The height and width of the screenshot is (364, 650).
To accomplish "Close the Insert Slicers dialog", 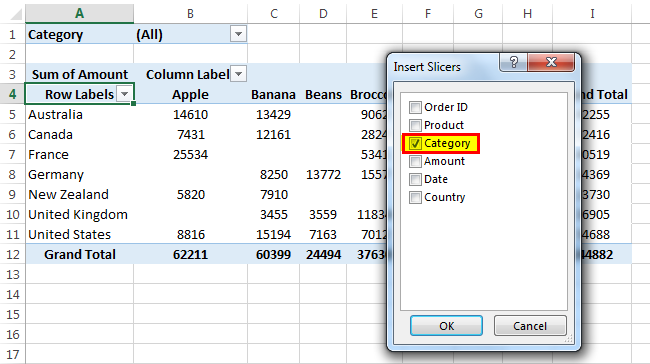I will 551,62.
